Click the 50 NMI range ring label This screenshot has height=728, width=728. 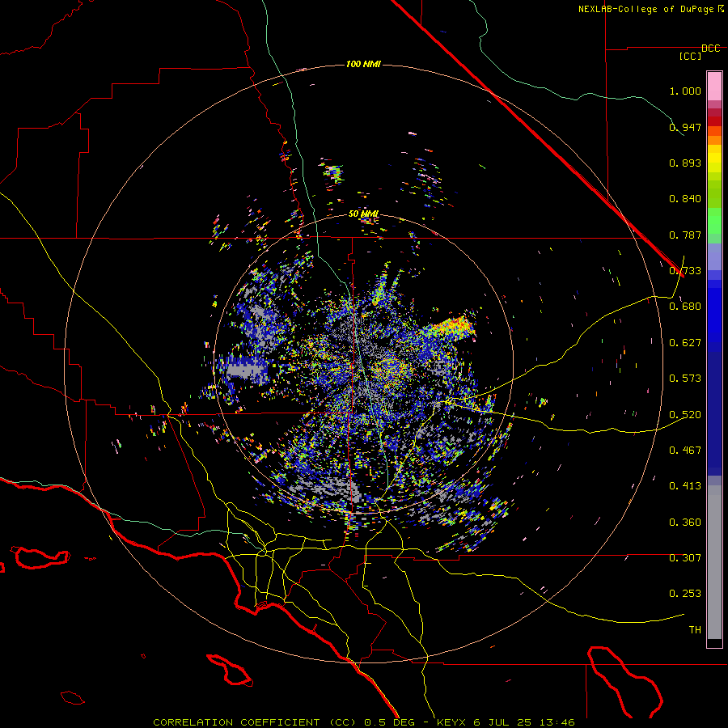pos(363,214)
